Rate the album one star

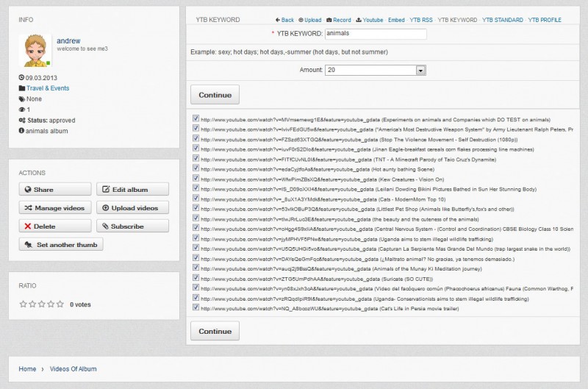coord(24,304)
